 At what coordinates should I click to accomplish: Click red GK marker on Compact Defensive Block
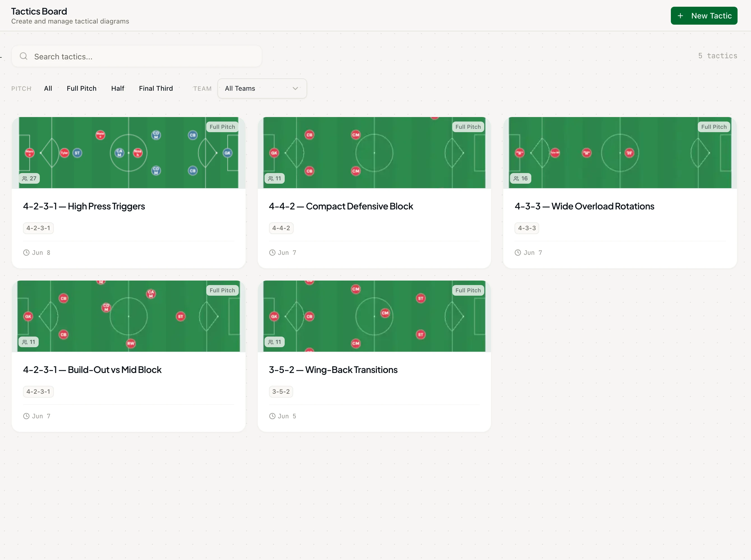point(274,153)
